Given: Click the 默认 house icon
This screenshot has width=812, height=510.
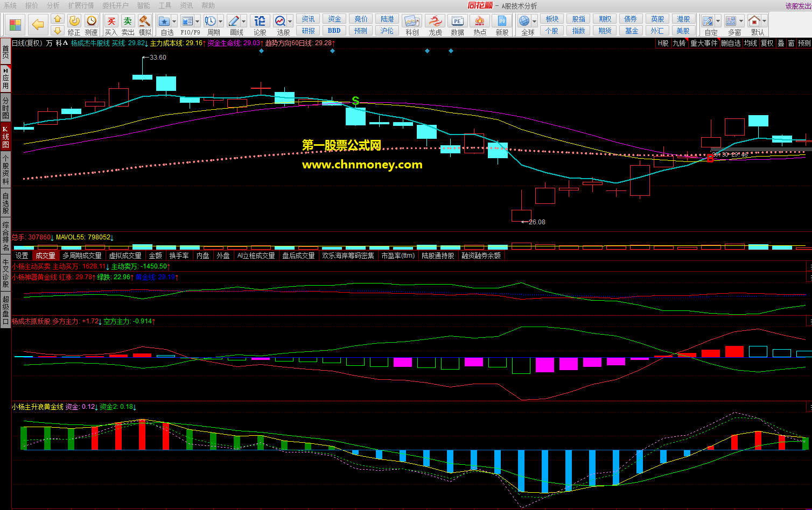Looking at the screenshot, I should click(x=754, y=21).
